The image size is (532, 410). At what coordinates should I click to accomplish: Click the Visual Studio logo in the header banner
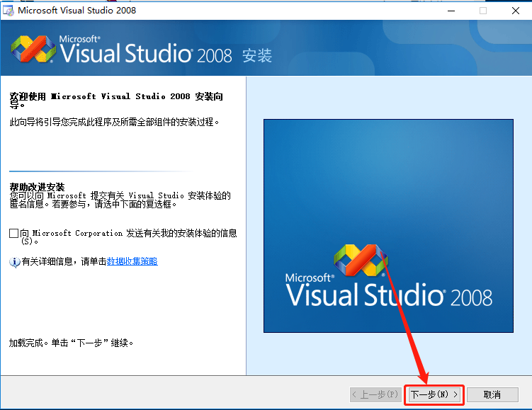[x=33, y=49]
